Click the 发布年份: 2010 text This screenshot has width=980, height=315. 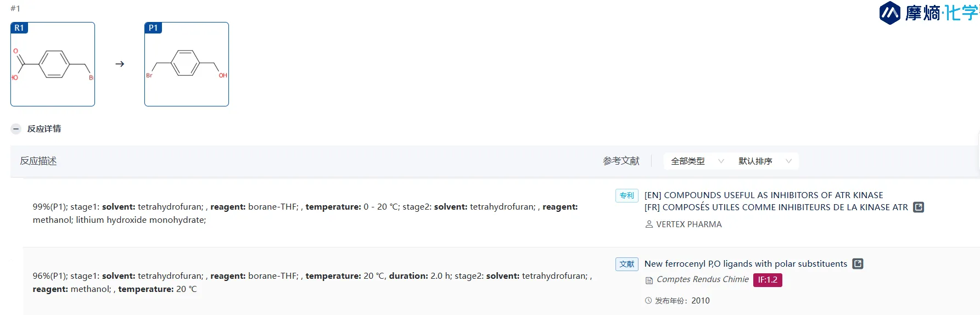tap(682, 301)
